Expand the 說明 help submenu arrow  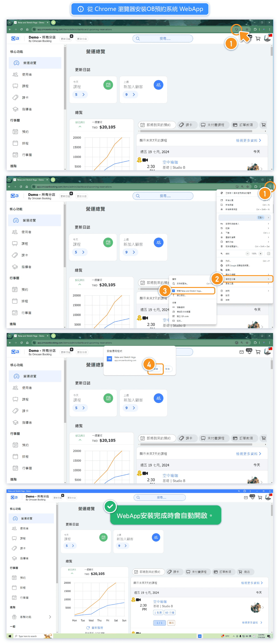[268, 291]
